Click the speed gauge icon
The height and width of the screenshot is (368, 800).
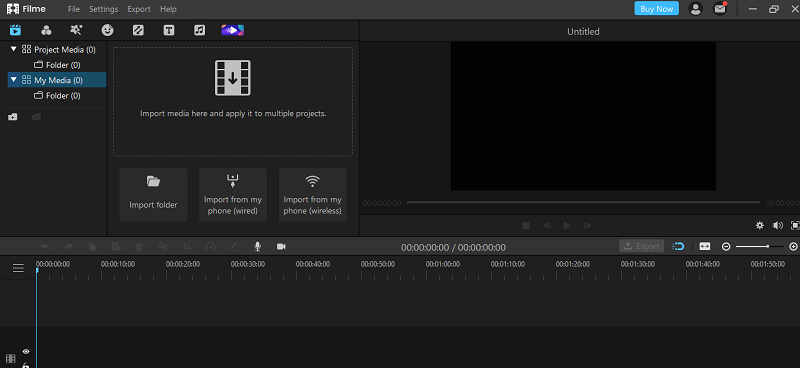211,247
